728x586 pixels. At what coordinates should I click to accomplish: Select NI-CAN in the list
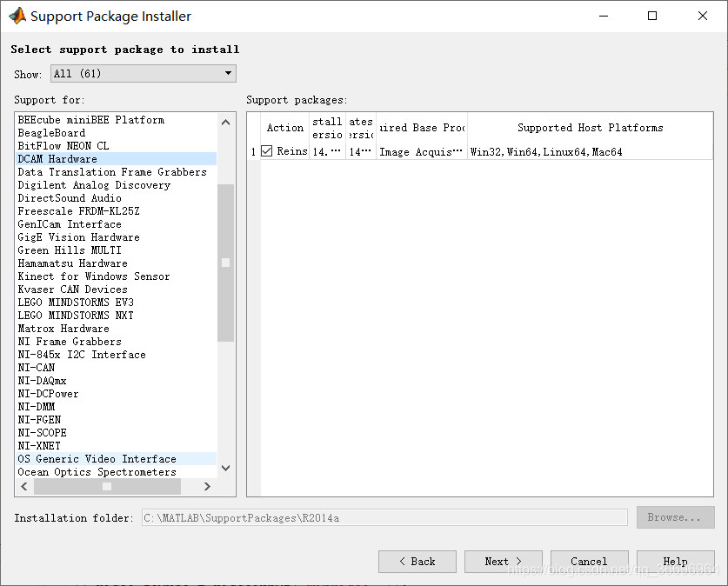pyautogui.click(x=116, y=368)
